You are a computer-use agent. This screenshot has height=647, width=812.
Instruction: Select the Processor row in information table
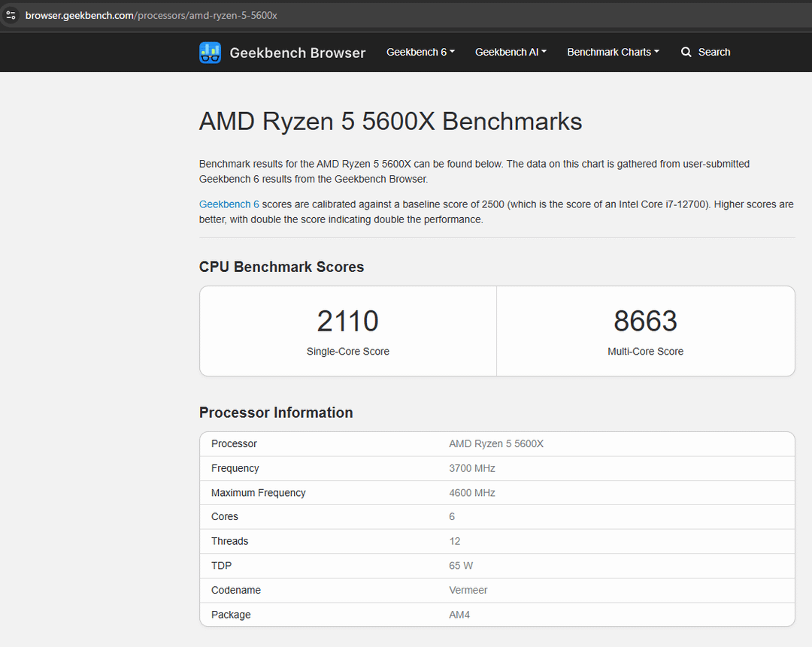pyautogui.click(x=234, y=444)
